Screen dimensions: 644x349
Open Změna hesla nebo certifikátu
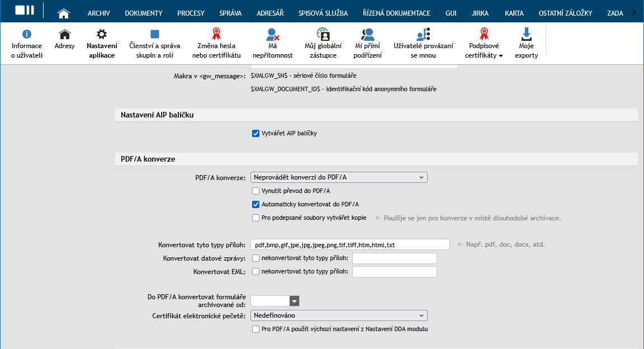click(x=216, y=35)
